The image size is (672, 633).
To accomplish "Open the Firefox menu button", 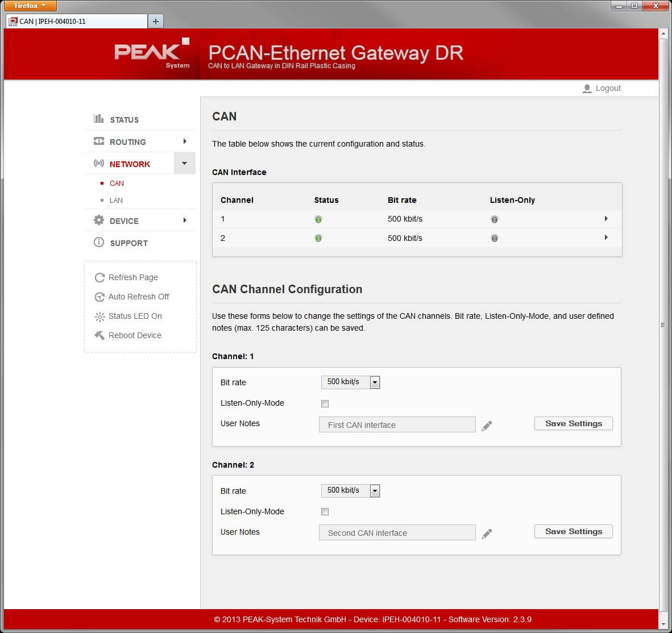I will tap(30, 6).
